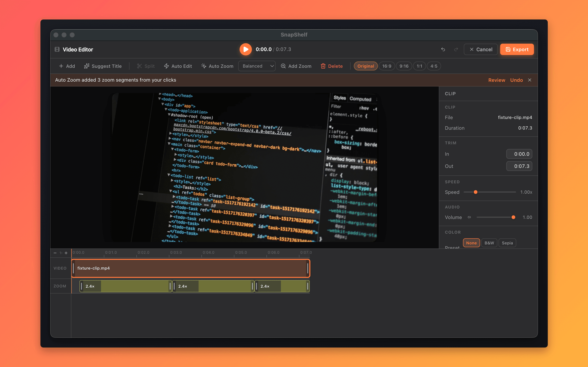Click the fixture-clip.mp4 file name value
Viewport: 588px width, 367px height.
[x=515, y=118]
